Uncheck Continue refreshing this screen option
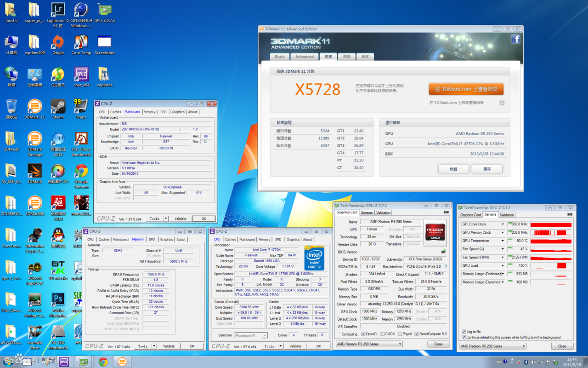Image resolution: width=588 pixels, height=368 pixels. (x=464, y=337)
